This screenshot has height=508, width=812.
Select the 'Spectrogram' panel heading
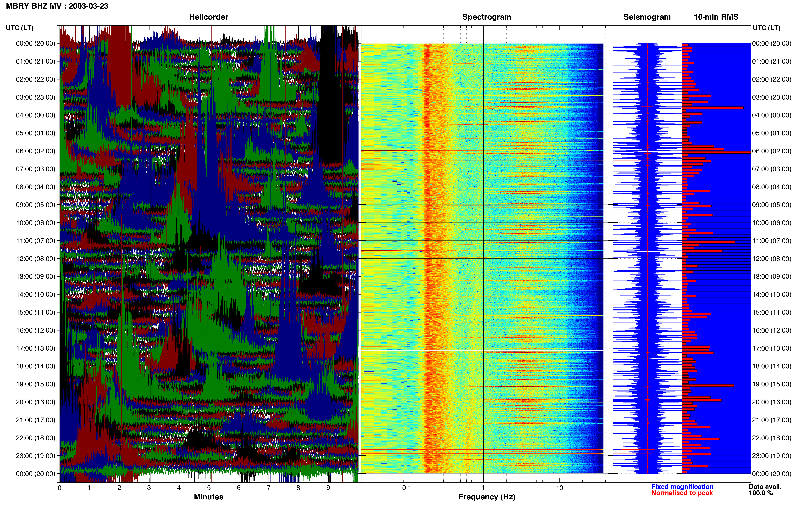[487, 17]
